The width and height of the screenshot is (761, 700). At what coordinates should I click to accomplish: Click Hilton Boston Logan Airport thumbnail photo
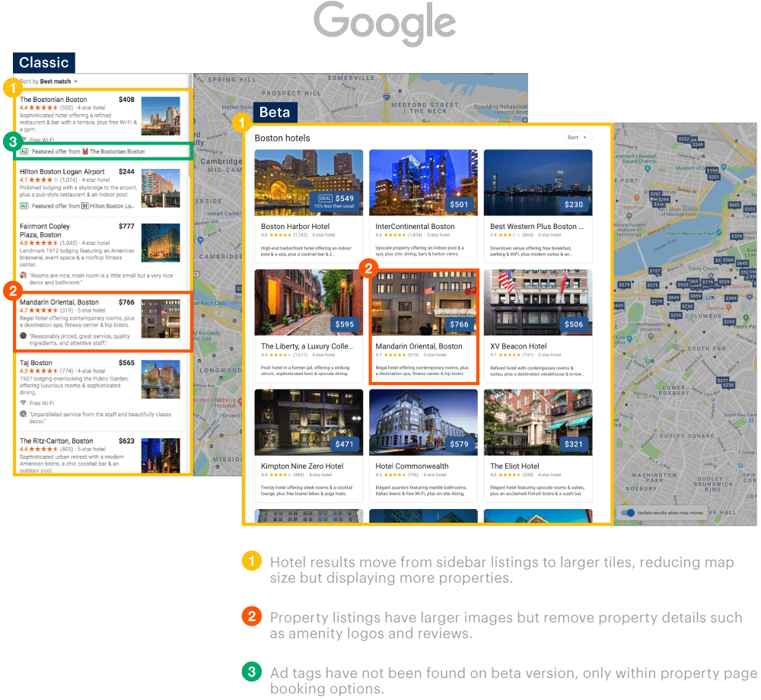(x=161, y=188)
